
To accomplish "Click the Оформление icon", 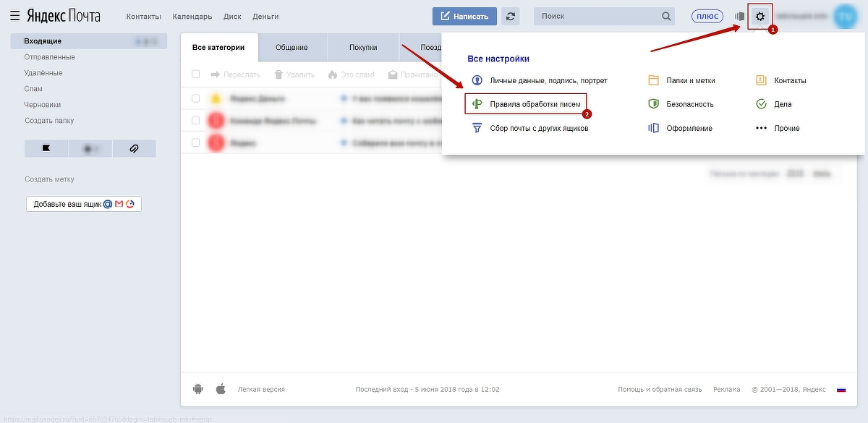I will pos(653,128).
